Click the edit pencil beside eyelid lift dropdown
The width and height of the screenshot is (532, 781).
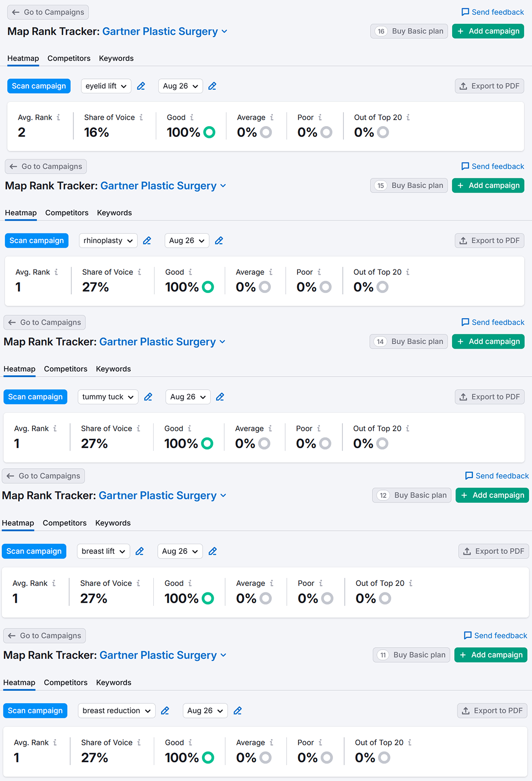pos(141,86)
